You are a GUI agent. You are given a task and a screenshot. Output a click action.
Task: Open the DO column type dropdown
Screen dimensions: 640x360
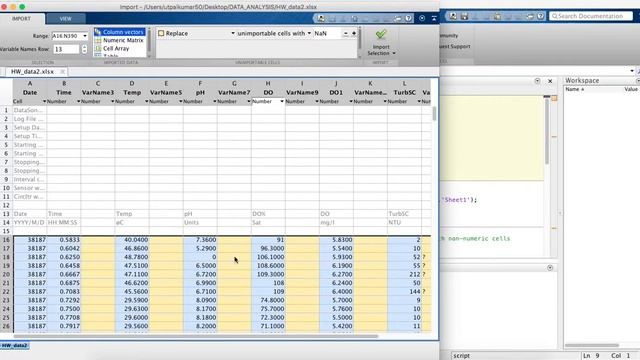[282, 101]
